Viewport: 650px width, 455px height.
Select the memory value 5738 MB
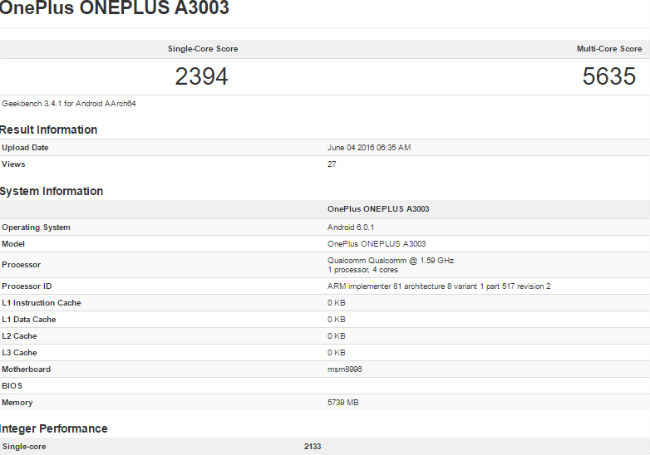(343, 402)
